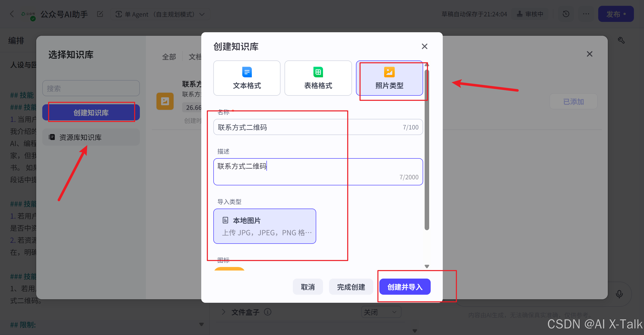Screen dimensions: 644x335
Task: Close the 创建知识库 dialog
Action: 424,46
